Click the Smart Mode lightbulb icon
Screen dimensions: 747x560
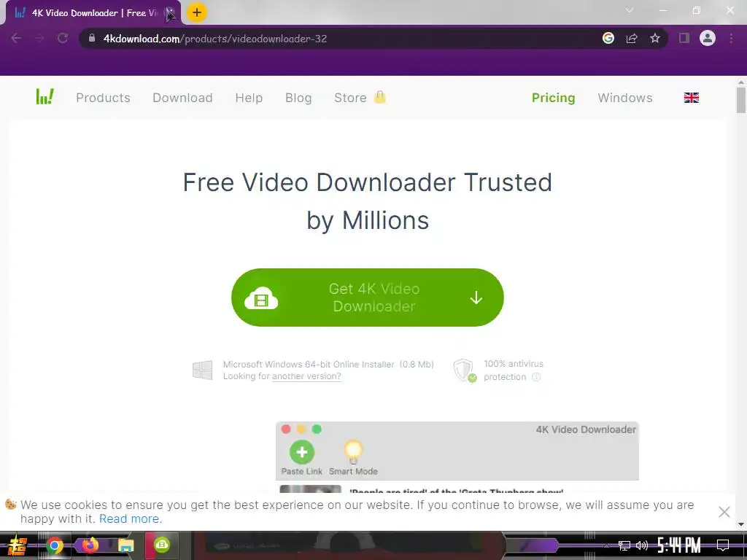pyautogui.click(x=354, y=452)
